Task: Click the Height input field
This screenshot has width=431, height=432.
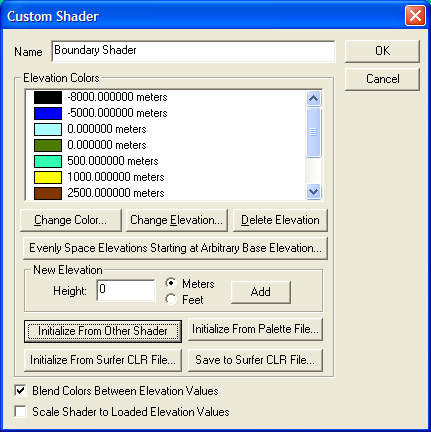Action: pos(126,290)
